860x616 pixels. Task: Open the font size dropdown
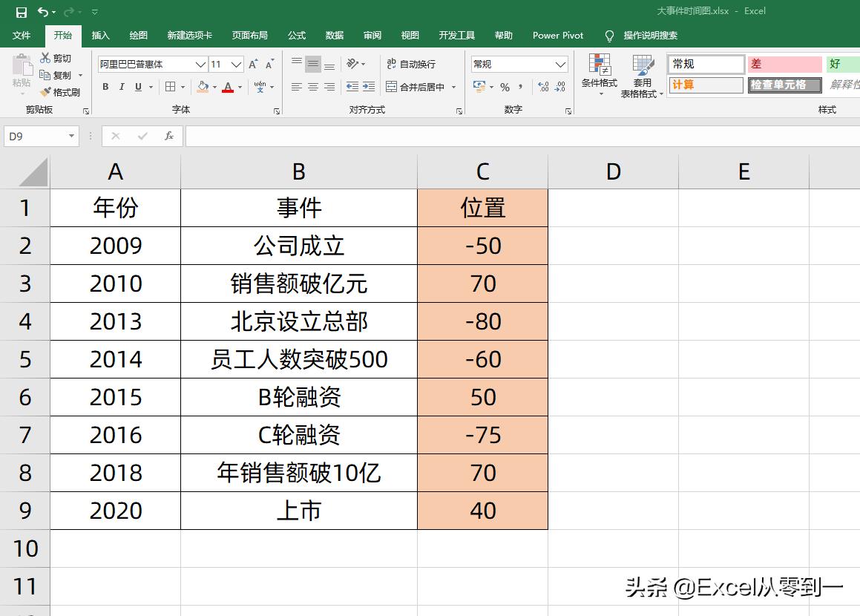click(x=236, y=64)
